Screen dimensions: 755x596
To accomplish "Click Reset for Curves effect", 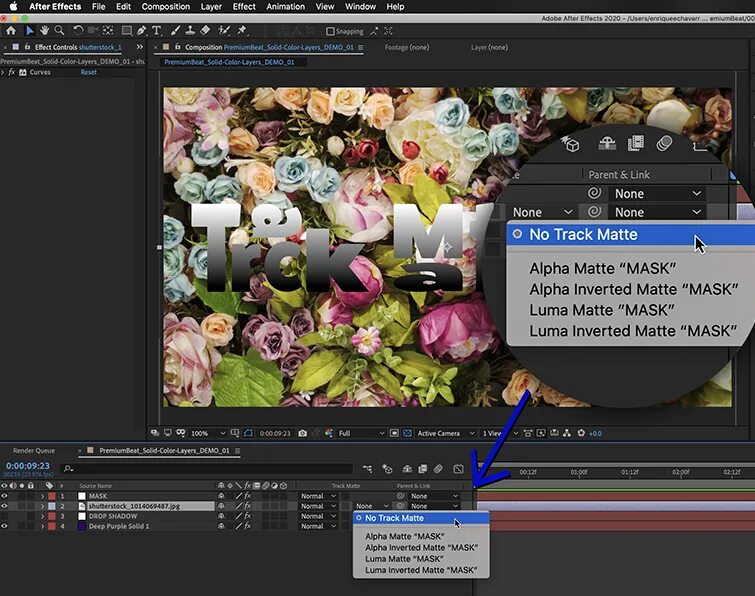I will coord(89,72).
